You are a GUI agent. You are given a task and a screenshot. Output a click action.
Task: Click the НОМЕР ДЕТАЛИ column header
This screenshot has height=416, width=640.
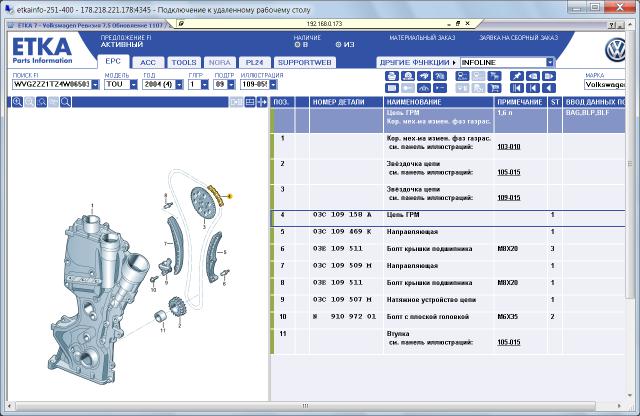(346, 102)
